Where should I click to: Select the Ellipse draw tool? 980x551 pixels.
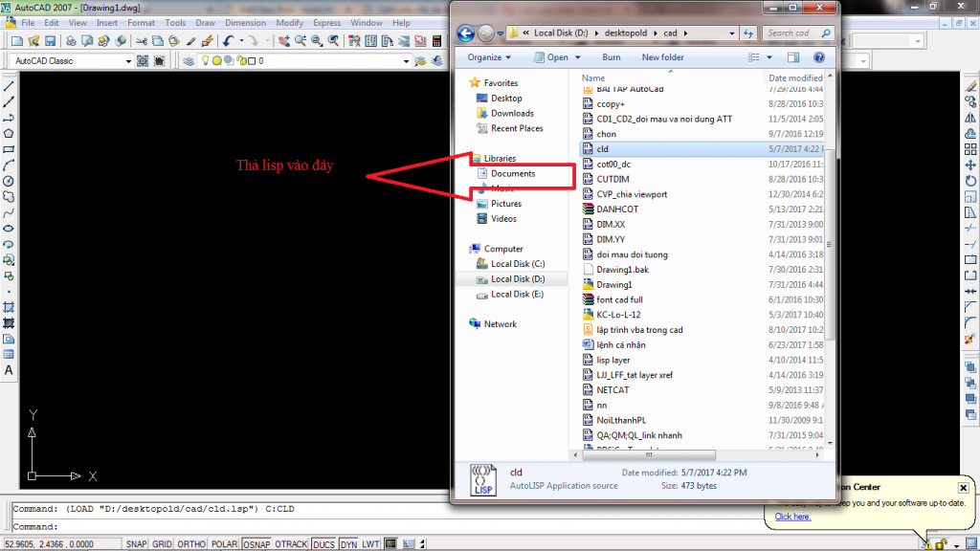tap(9, 229)
